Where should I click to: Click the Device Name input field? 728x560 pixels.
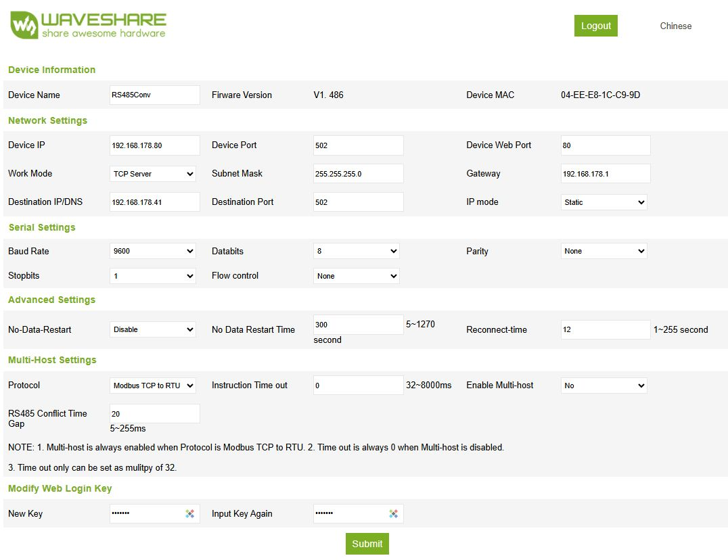(x=154, y=95)
